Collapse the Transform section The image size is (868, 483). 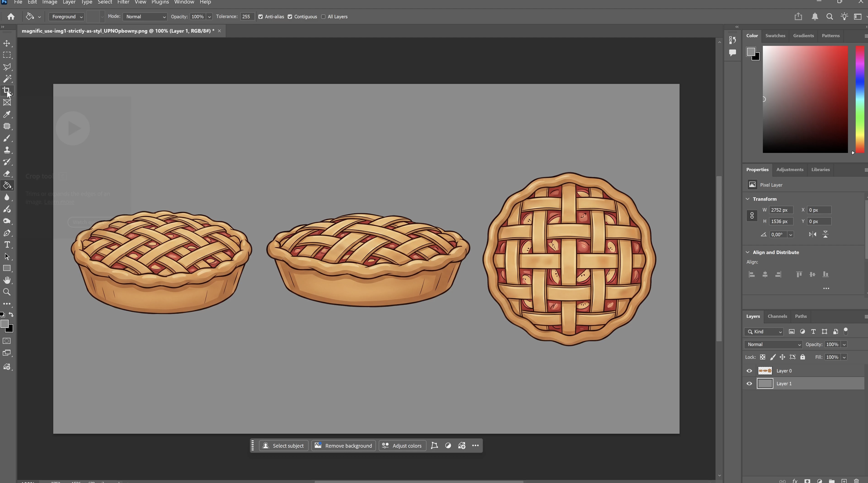(748, 199)
